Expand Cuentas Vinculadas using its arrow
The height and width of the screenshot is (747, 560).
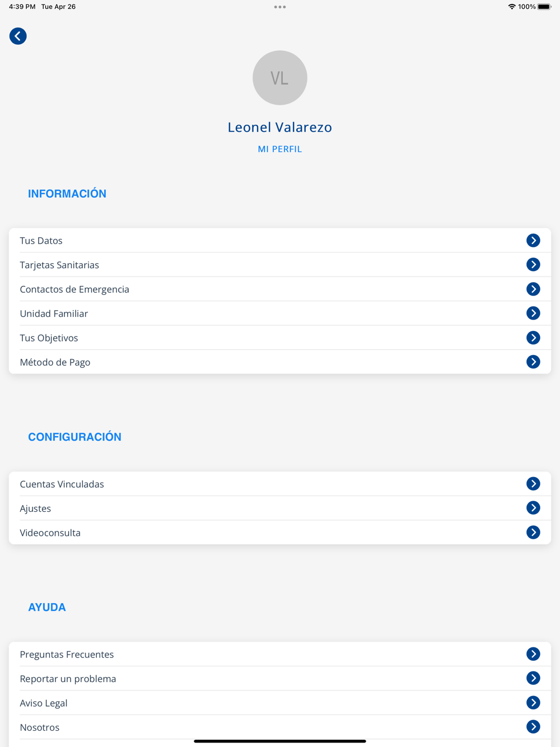tap(533, 484)
